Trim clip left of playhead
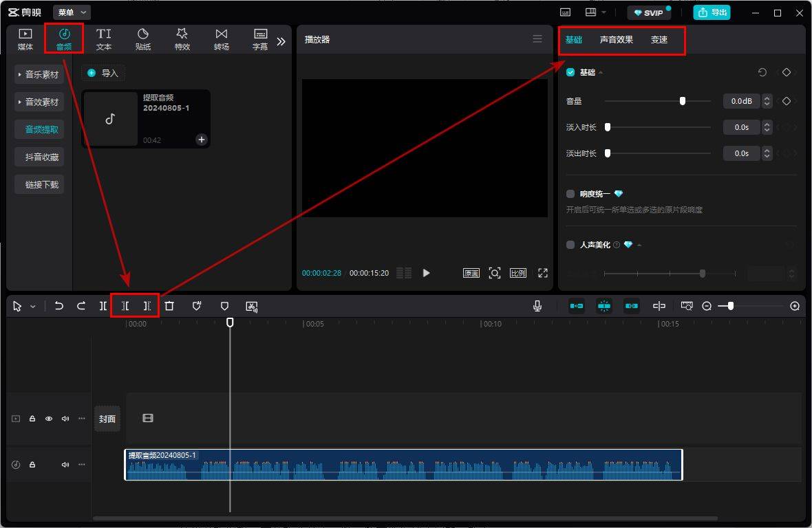 click(x=125, y=306)
